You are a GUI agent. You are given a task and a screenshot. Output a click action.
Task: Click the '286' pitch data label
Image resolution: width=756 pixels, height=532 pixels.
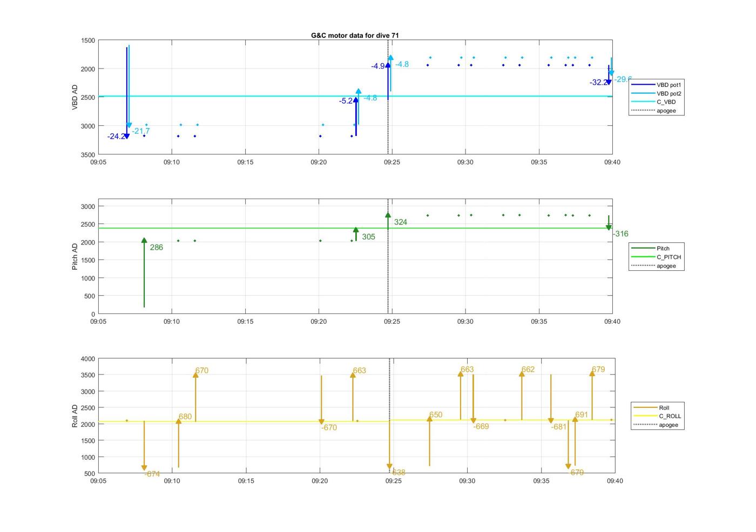click(x=156, y=248)
